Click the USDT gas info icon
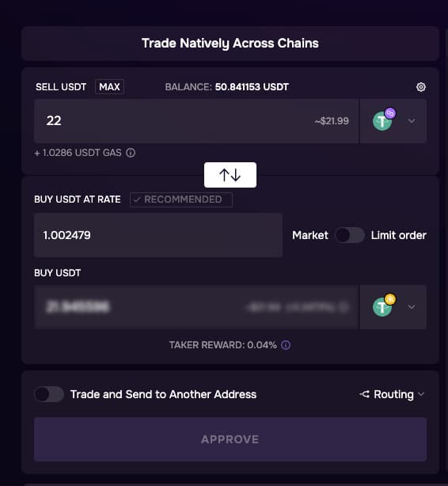Screen dimensions: 448x486 pyautogui.click(x=131, y=153)
